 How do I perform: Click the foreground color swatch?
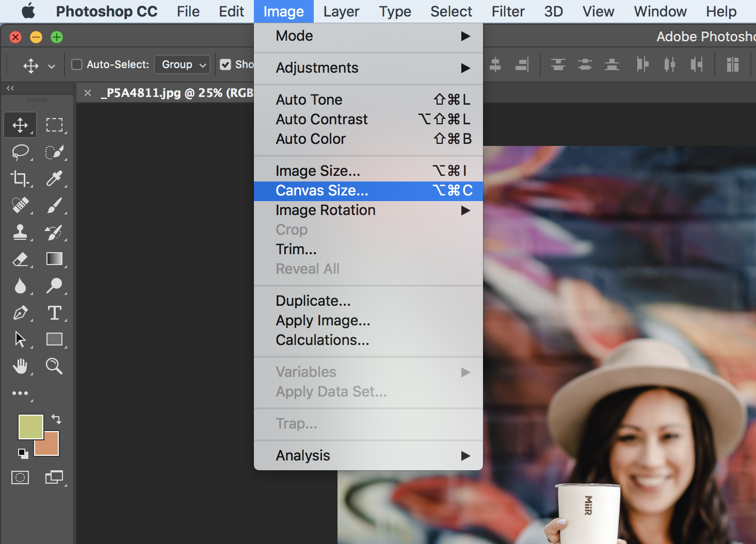coord(31,427)
